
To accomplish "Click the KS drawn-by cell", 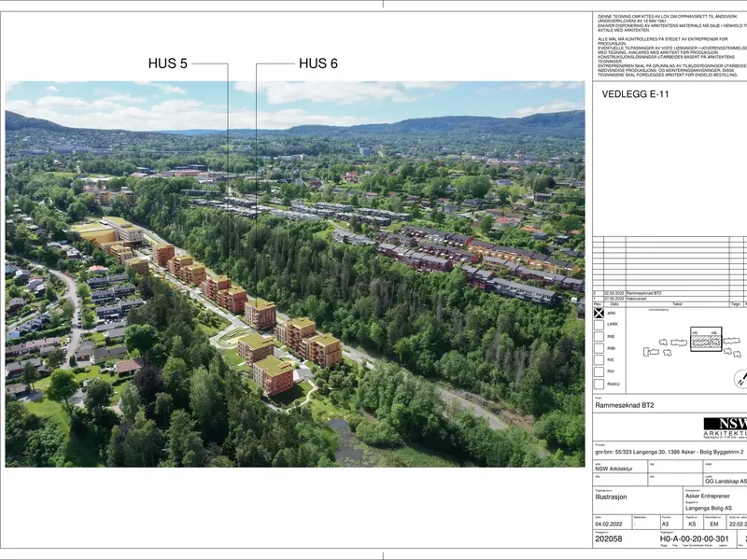I will (692, 524).
